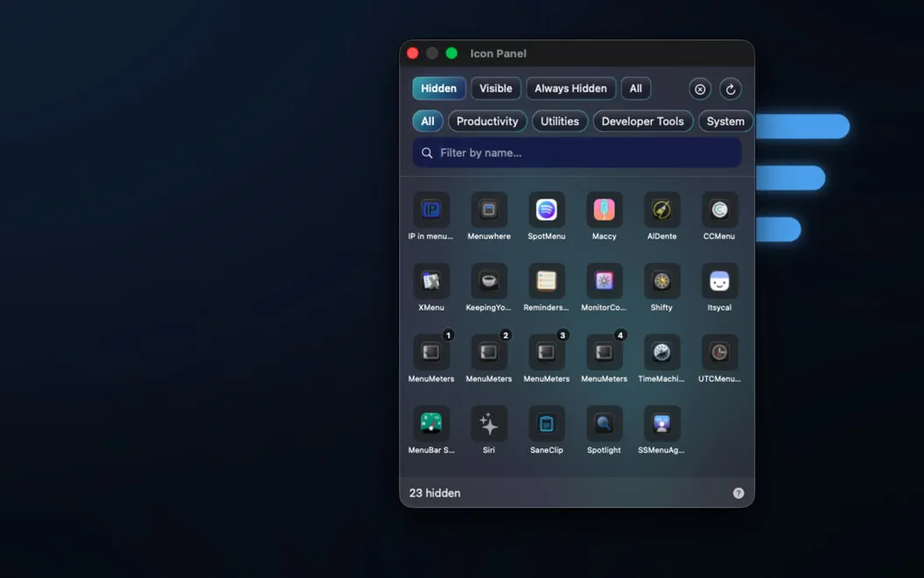
Task: Switch to the Always Hidden tab
Action: [x=570, y=88]
